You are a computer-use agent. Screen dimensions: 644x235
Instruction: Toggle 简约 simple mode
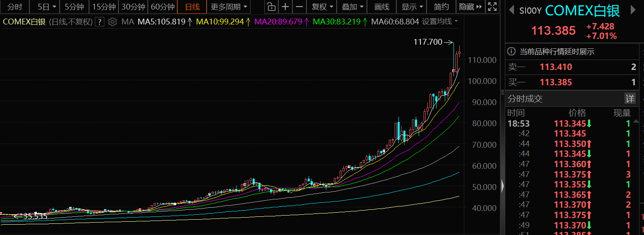pyautogui.click(x=441, y=7)
